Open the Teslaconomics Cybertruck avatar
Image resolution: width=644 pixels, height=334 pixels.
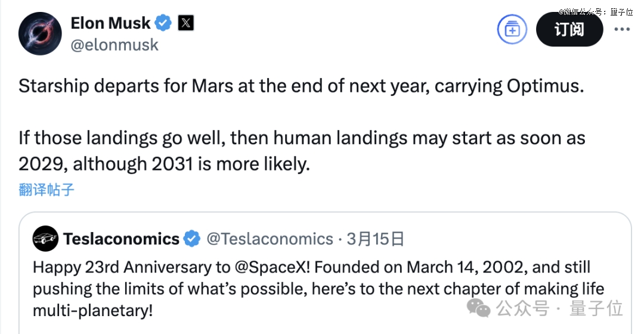click(x=45, y=239)
